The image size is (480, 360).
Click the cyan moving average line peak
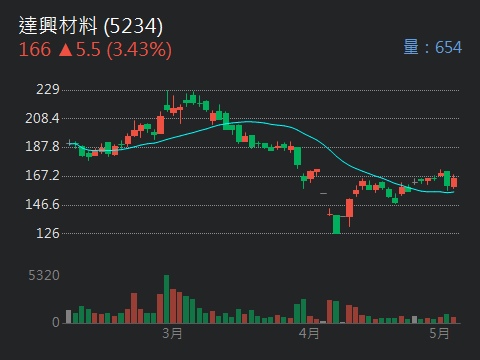[x=248, y=122]
